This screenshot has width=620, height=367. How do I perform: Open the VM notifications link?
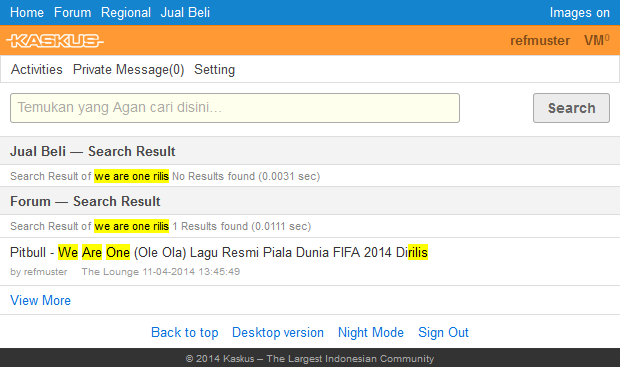pyautogui.click(x=597, y=40)
